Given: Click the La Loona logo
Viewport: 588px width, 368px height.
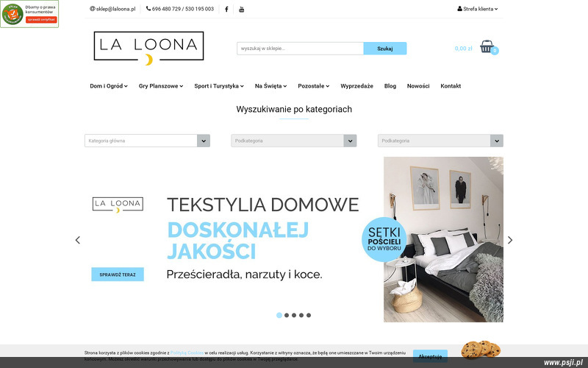Looking at the screenshot, I should [149, 48].
